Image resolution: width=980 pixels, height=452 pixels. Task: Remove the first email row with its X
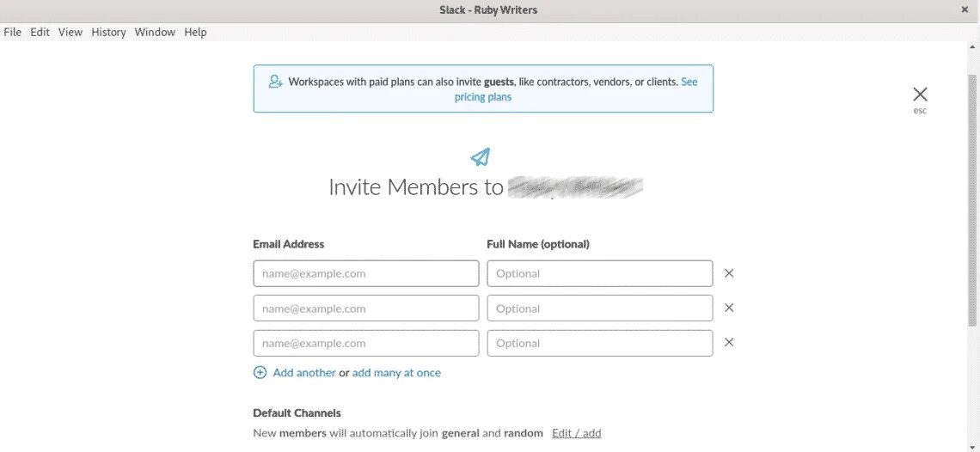729,273
